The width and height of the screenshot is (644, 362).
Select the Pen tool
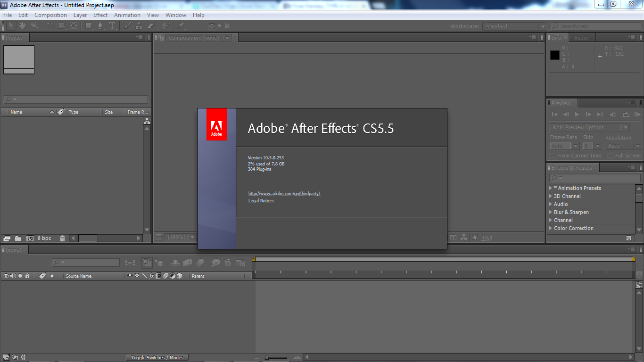pos(100,26)
